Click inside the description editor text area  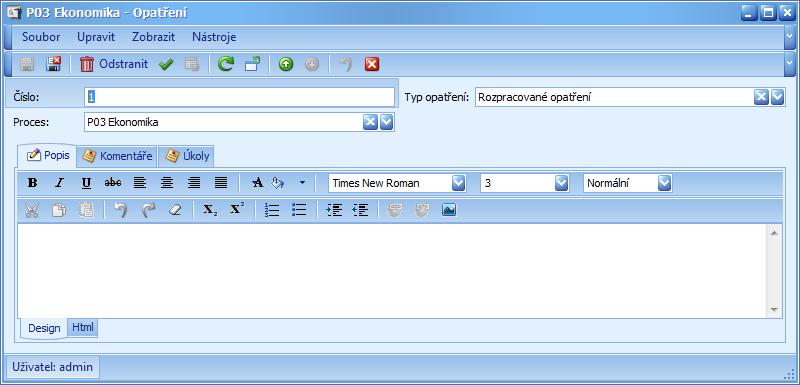point(393,271)
